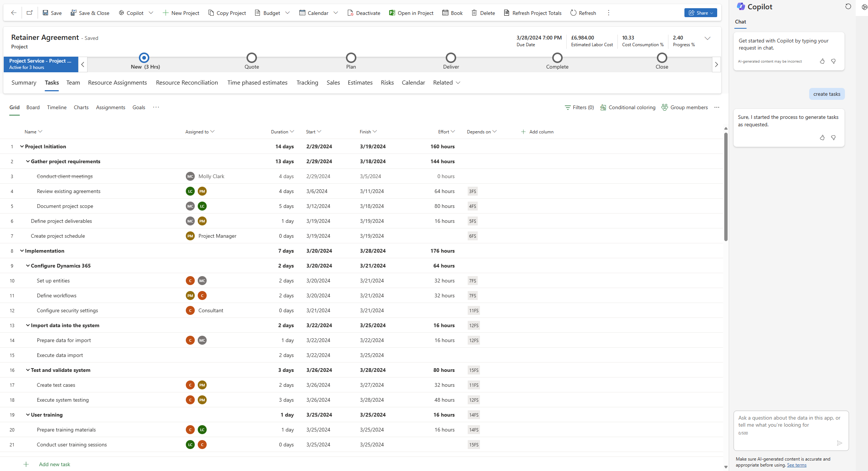Click the vertical scrollbar of task grid
868x471 pixels.
(726, 186)
